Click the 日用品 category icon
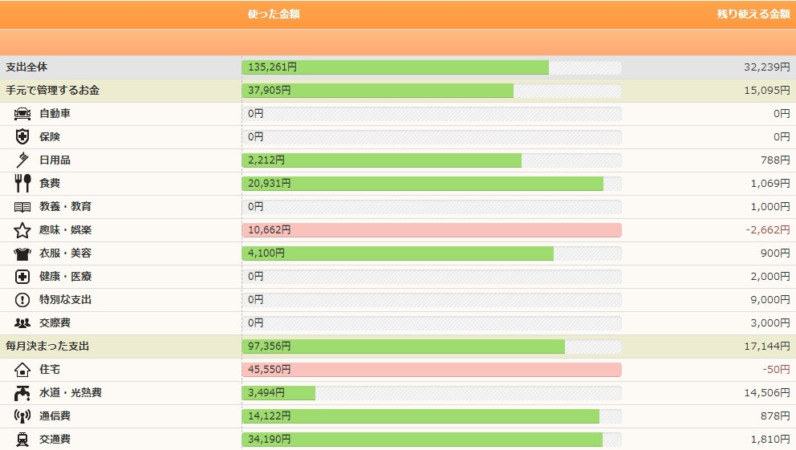The image size is (796, 450). point(22,160)
